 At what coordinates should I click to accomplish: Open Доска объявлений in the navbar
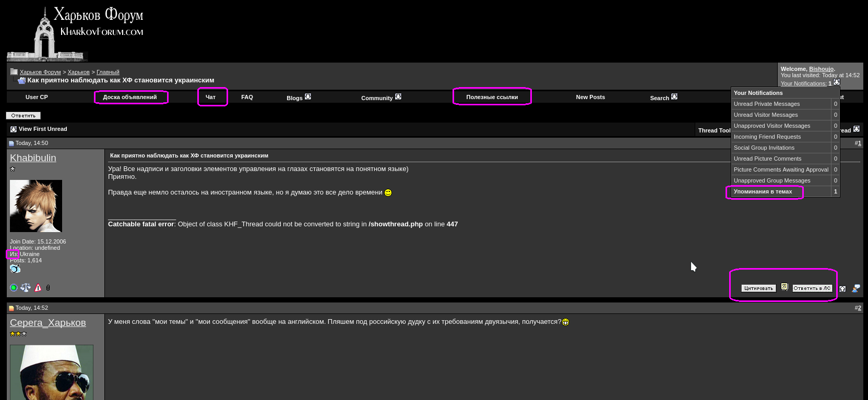point(130,97)
